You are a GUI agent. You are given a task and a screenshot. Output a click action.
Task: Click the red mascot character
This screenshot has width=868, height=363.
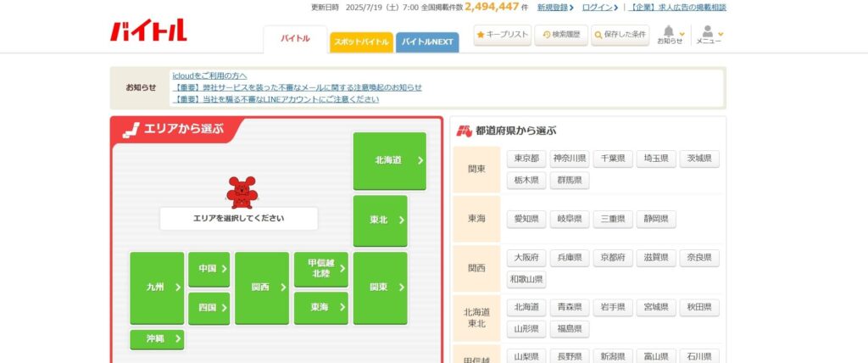[242, 193]
